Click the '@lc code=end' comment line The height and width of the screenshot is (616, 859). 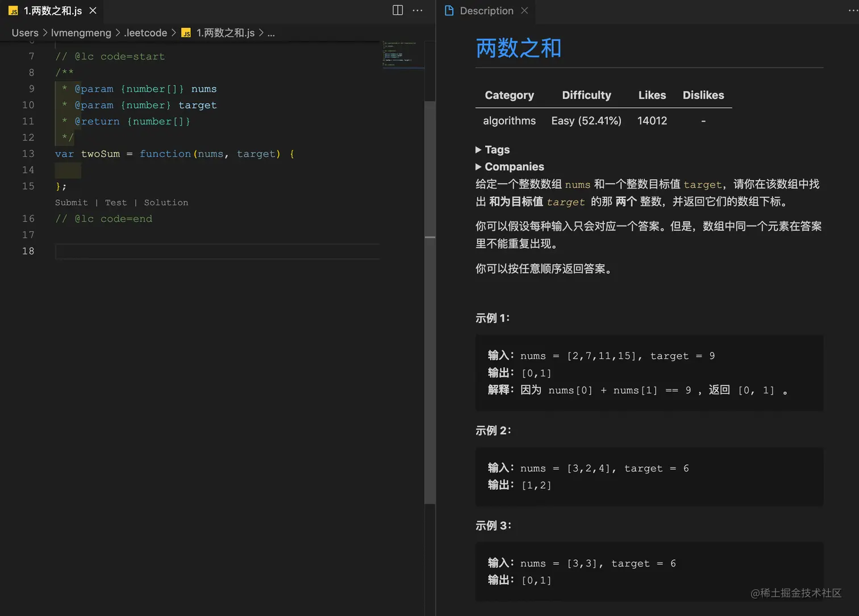pos(103,219)
